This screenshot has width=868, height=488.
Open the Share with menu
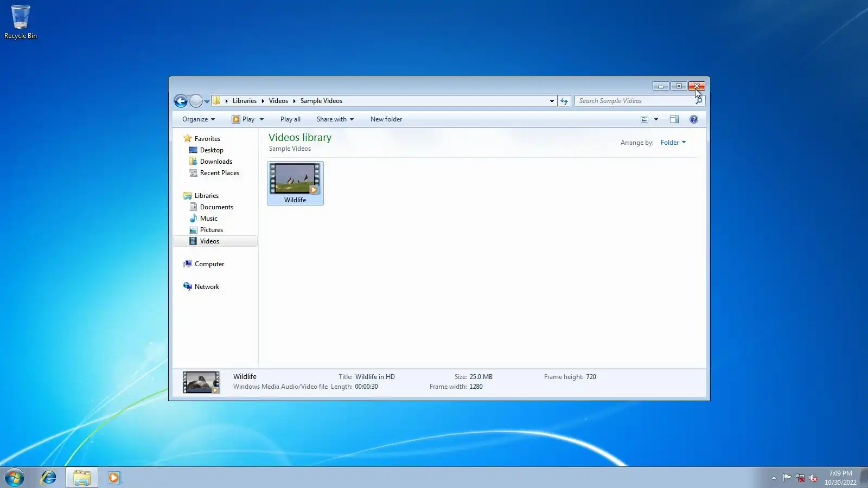point(335,119)
